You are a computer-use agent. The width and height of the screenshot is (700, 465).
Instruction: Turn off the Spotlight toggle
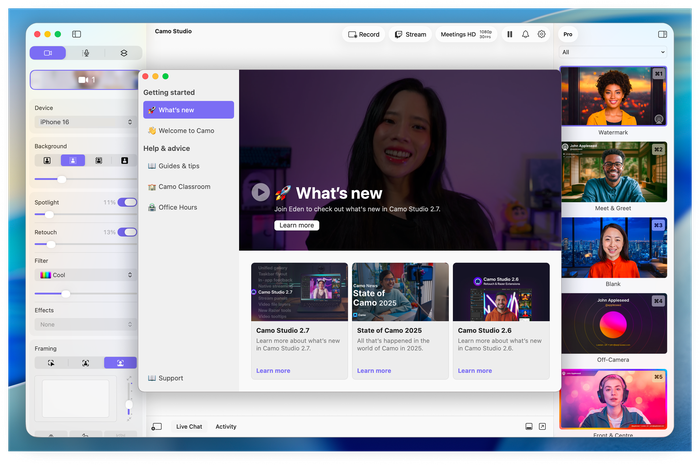point(127,202)
